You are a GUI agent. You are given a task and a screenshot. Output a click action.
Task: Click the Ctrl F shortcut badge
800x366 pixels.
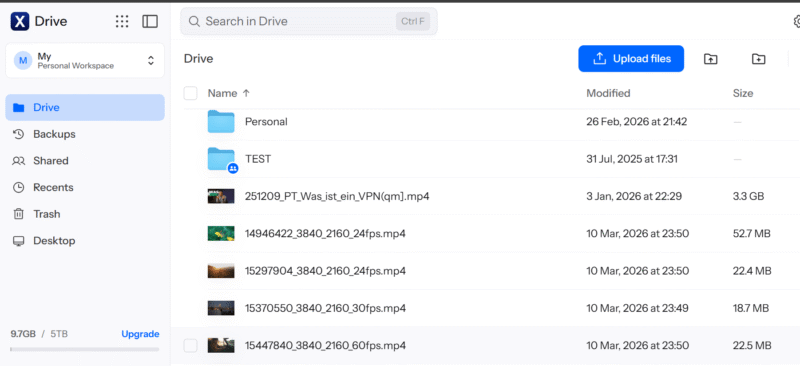[413, 21]
